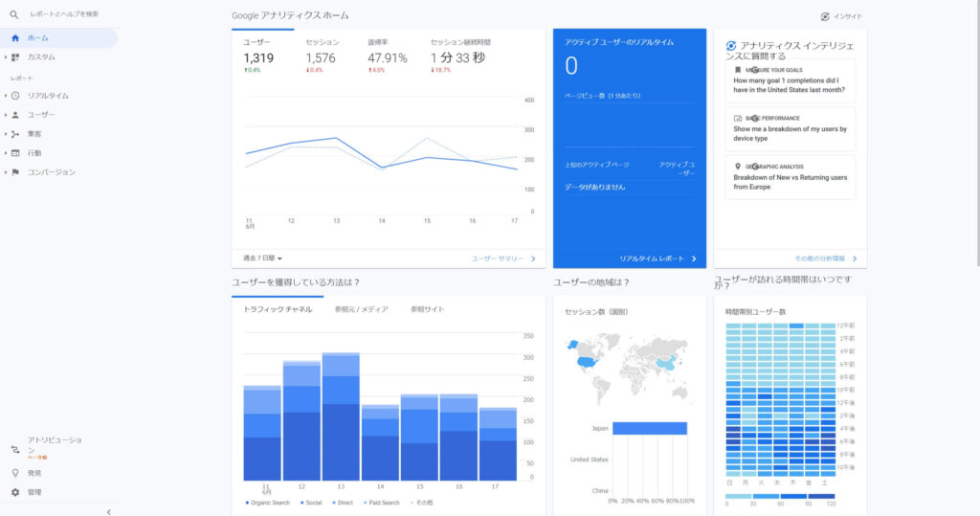Click the icon on Basic Performance card
Screen dimensions: 980x516
coord(738,118)
